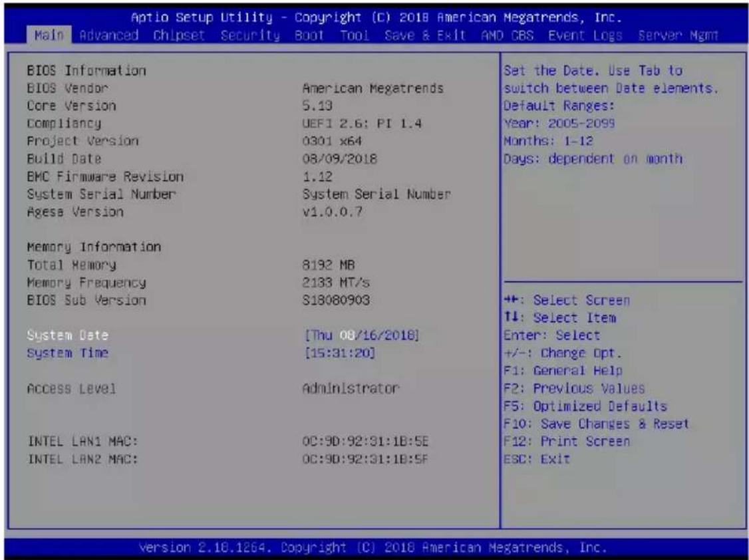Click the LAN1 MAC address ending 5E
The height and width of the screenshot is (560, 749).
click(x=365, y=441)
